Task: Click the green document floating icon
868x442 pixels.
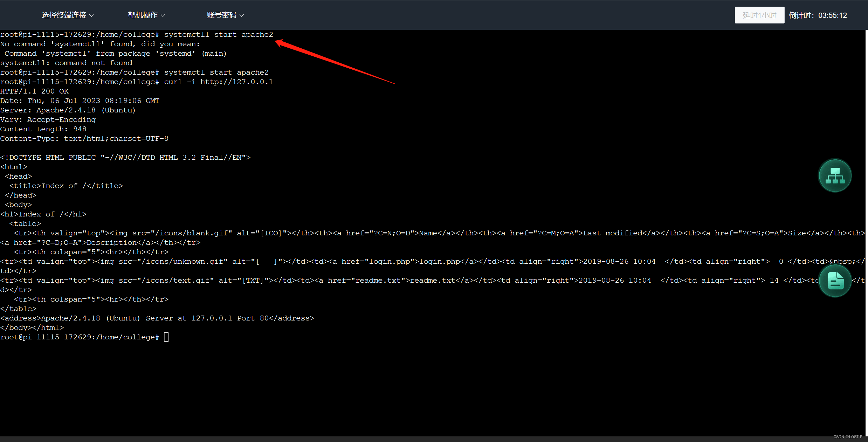Action: (x=835, y=281)
